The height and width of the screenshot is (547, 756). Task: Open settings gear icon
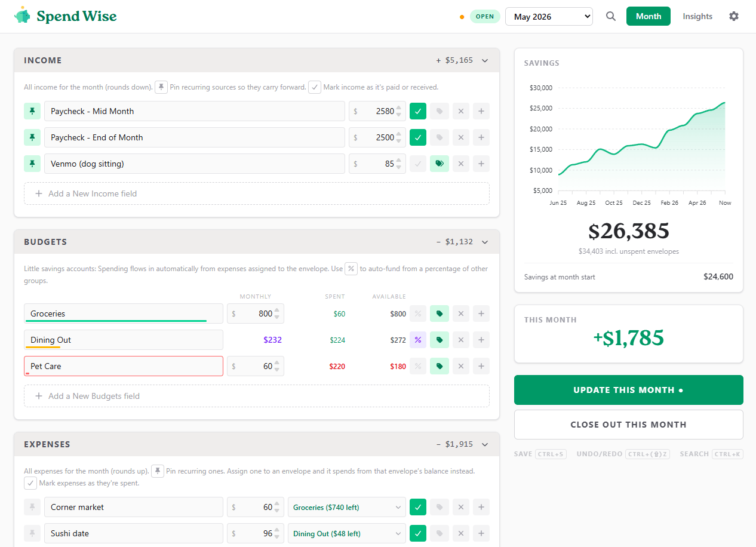point(734,16)
